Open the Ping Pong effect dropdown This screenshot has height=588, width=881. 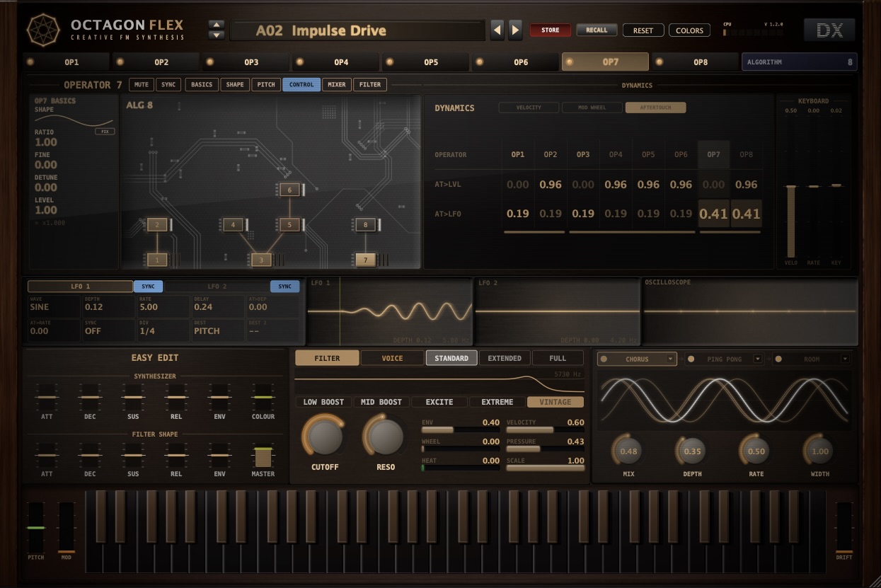click(x=758, y=359)
